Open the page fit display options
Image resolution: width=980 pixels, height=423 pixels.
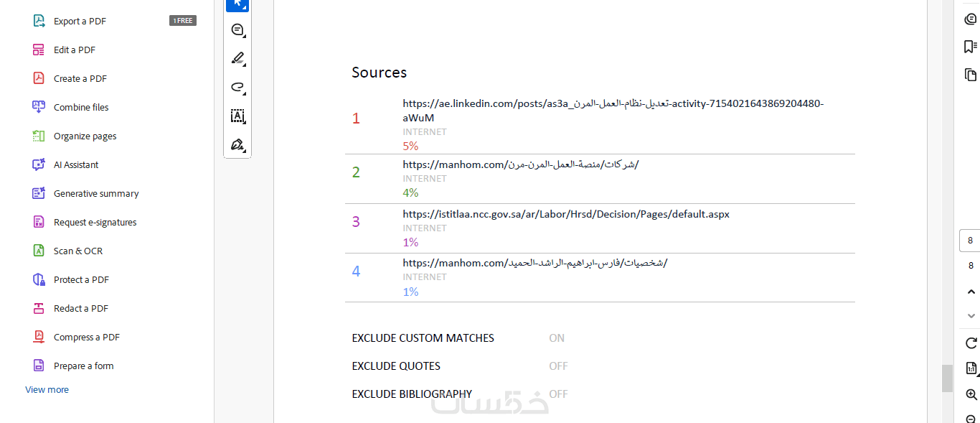971,368
